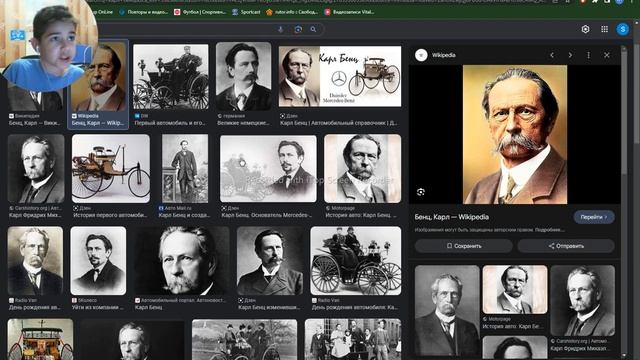Open Первый автомобиль carriage thumbnail
This screenshot has height=360, width=640.
(171, 77)
